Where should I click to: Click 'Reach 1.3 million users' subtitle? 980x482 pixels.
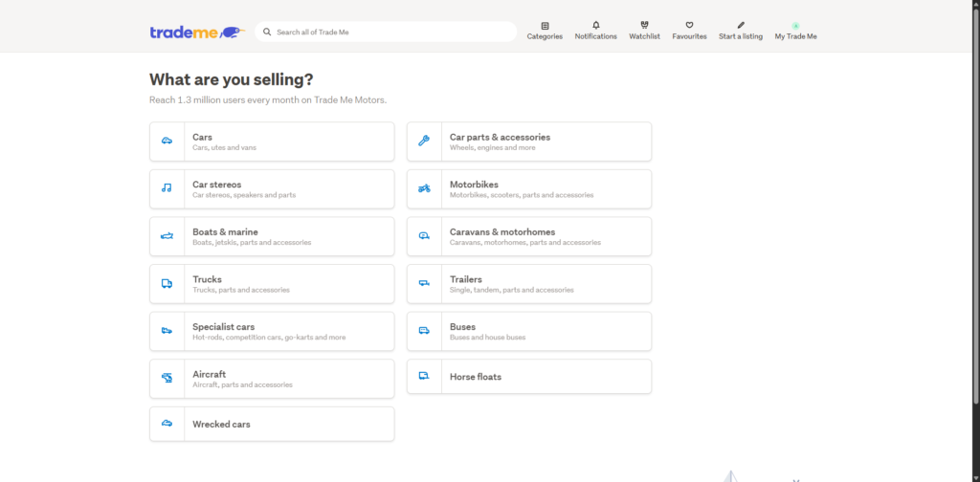268,99
